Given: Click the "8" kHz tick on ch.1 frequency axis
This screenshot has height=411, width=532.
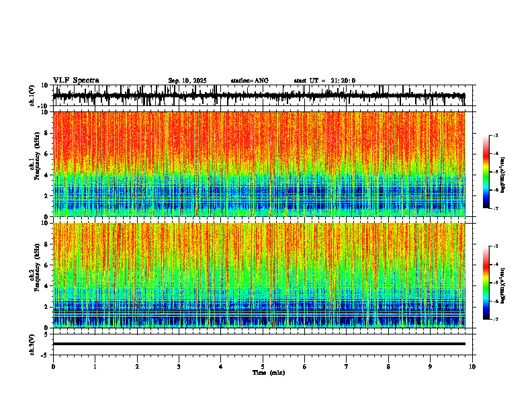Looking at the screenshot, I should [x=47, y=133].
